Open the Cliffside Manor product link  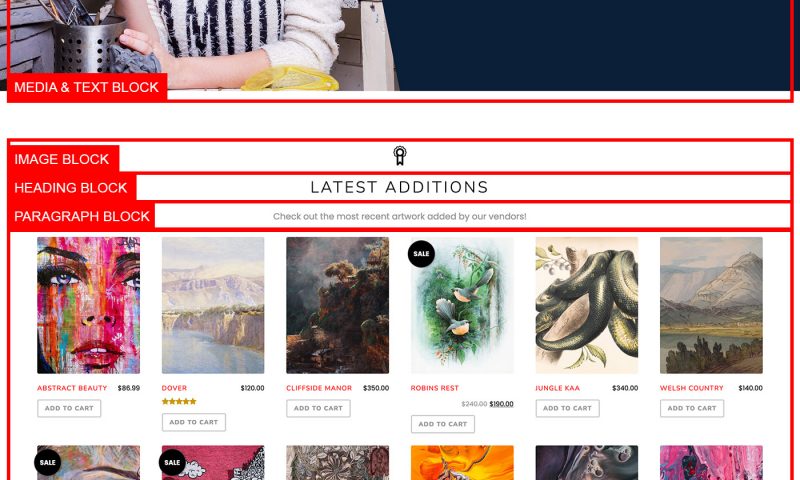[319, 388]
